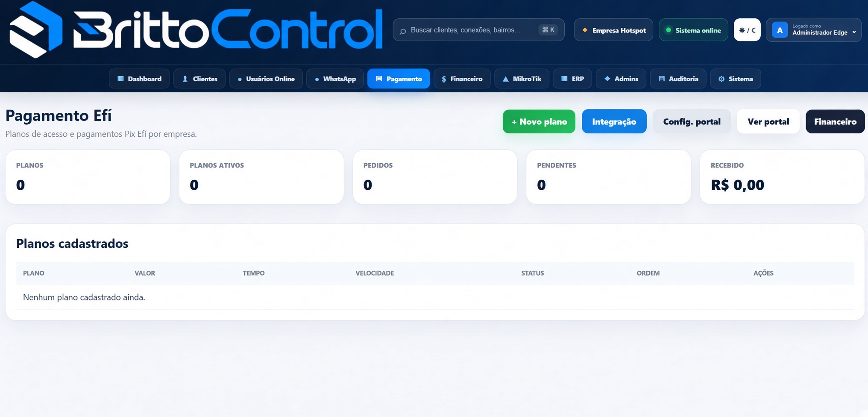Click the Financeiro dollar icon
The image size is (868, 417).
point(444,79)
